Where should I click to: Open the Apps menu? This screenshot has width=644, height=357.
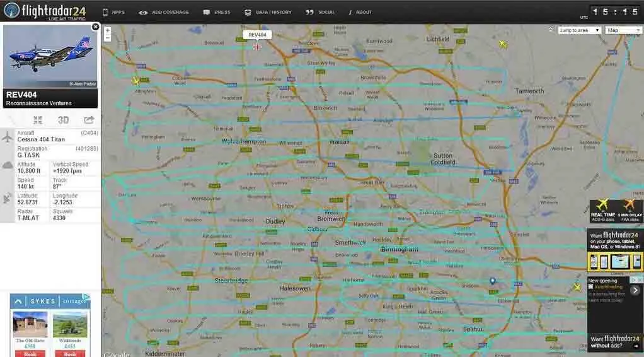click(x=113, y=13)
